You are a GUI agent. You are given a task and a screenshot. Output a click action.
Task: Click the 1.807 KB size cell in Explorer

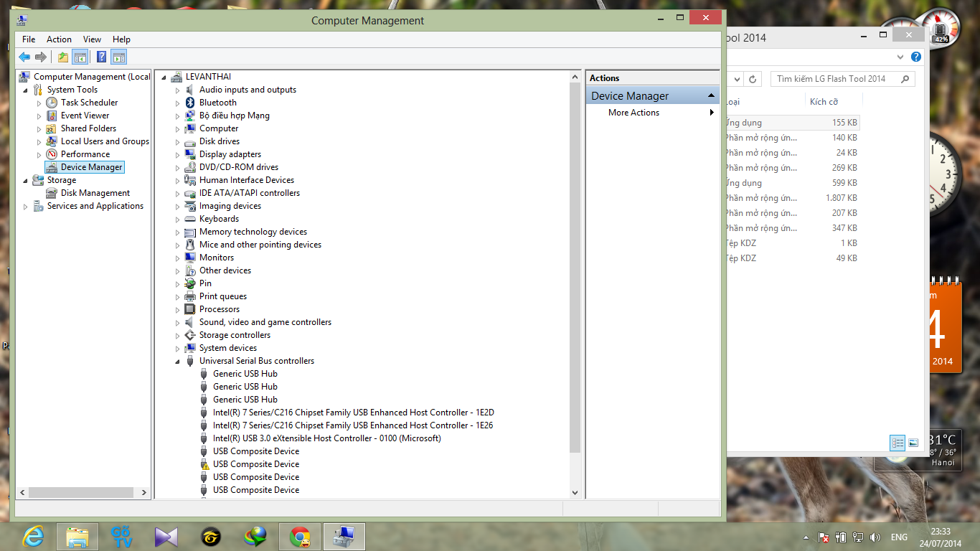click(841, 198)
